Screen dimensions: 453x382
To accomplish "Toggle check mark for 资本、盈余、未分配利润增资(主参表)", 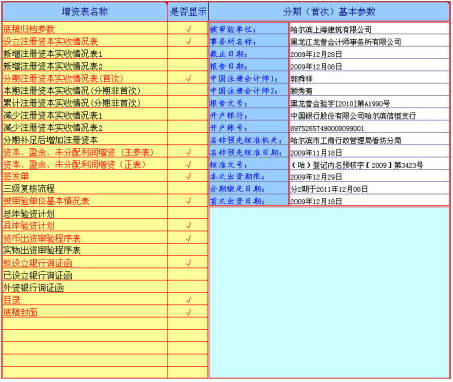I will point(188,152).
